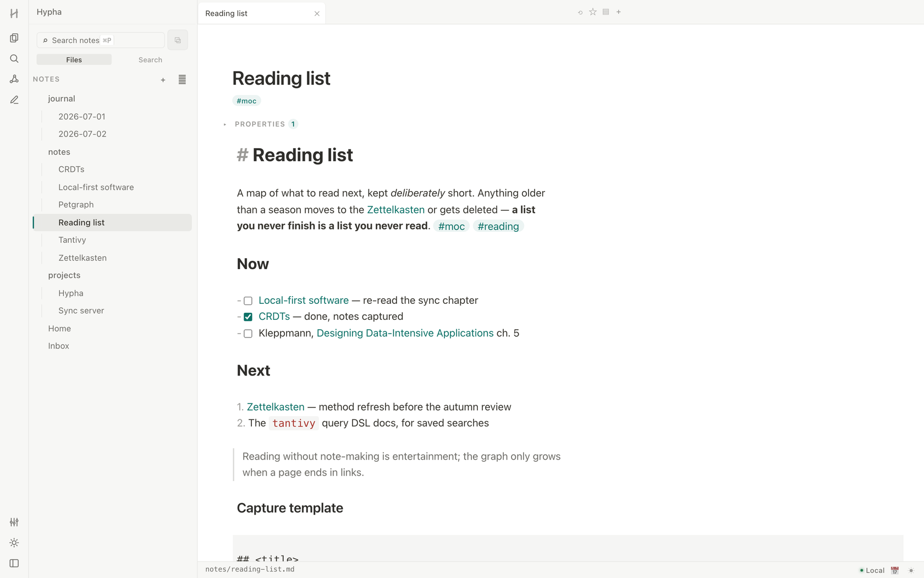This screenshot has height=578, width=924.
Task: Collapse the notes folder
Action: pos(59,152)
